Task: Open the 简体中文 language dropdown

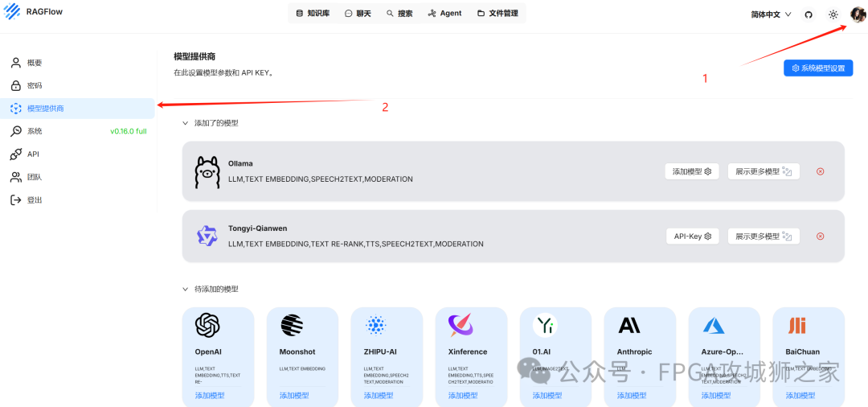Action: (771, 14)
